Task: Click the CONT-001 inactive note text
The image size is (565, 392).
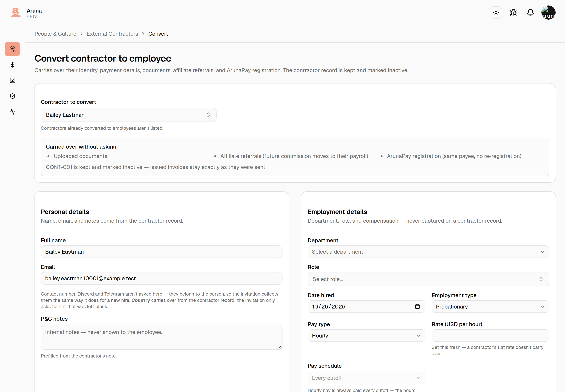Action: click(156, 167)
